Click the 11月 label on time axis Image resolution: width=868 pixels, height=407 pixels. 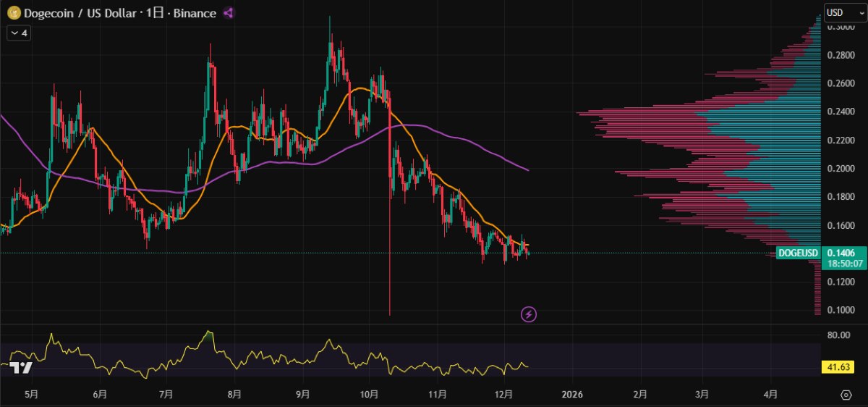tap(437, 395)
